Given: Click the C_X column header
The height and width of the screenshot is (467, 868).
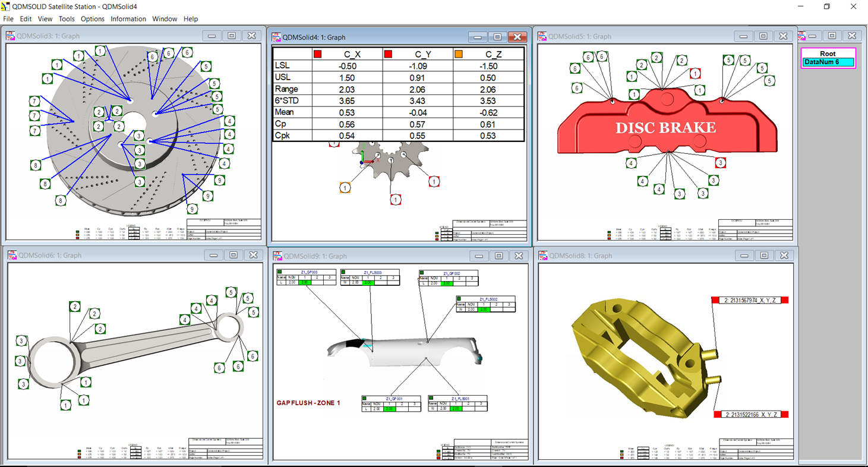Looking at the screenshot, I should 353,54.
